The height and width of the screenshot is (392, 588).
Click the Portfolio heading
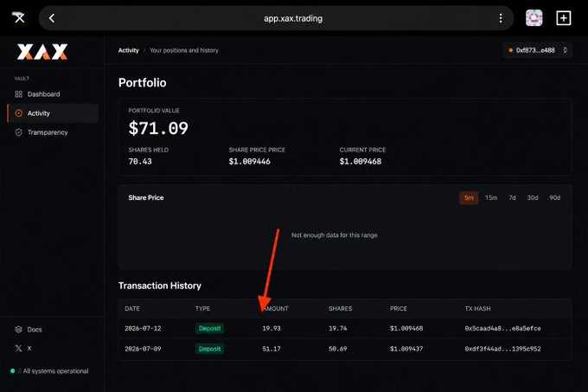[x=142, y=82]
